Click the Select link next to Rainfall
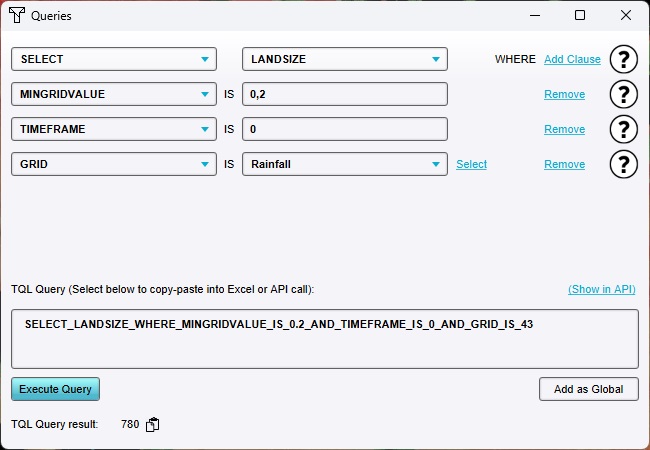 click(x=471, y=164)
